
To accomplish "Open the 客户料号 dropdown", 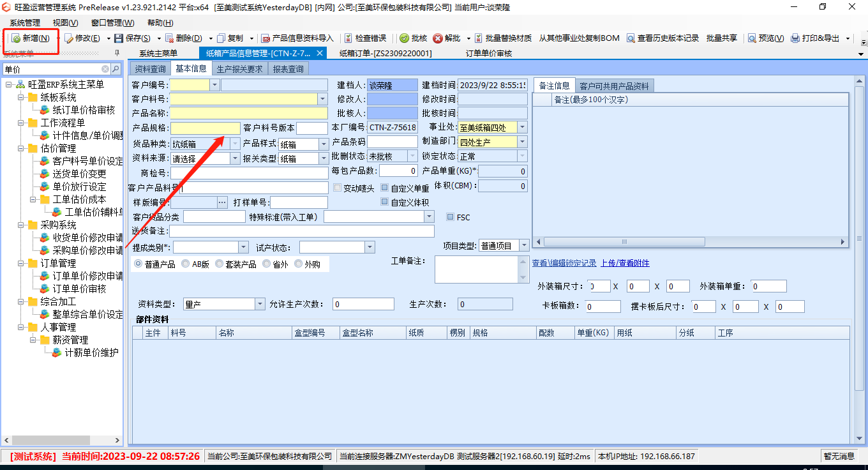I will 322,98.
